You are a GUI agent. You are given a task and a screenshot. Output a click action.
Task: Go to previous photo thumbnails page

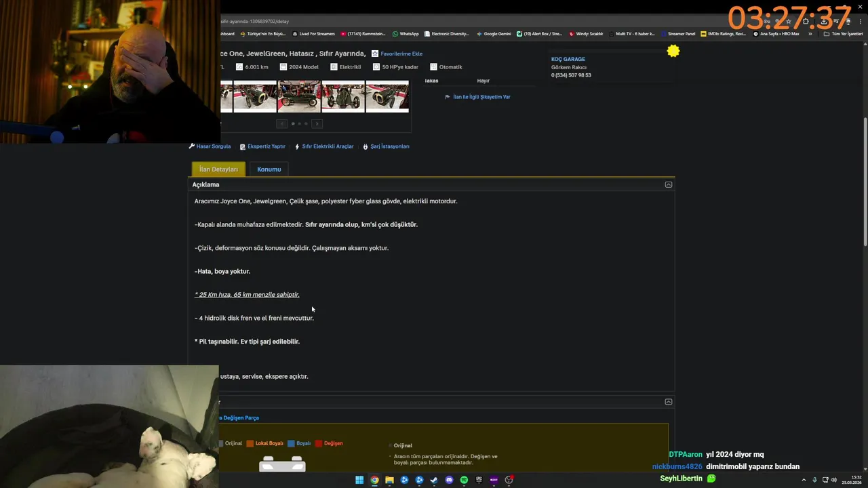click(281, 123)
